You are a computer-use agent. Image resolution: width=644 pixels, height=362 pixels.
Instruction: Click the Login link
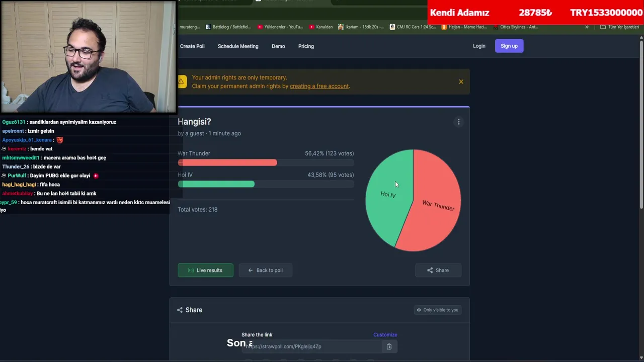coord(479,46)
